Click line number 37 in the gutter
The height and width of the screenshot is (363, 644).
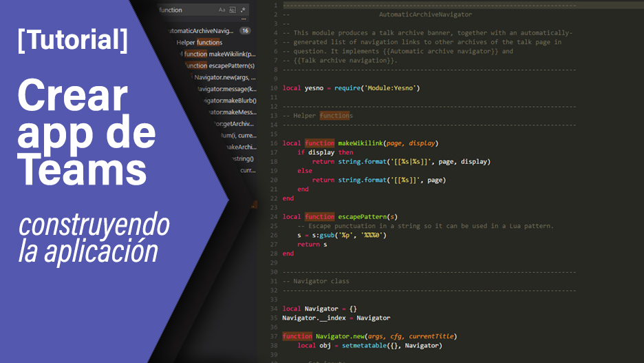tap(274, 336)
